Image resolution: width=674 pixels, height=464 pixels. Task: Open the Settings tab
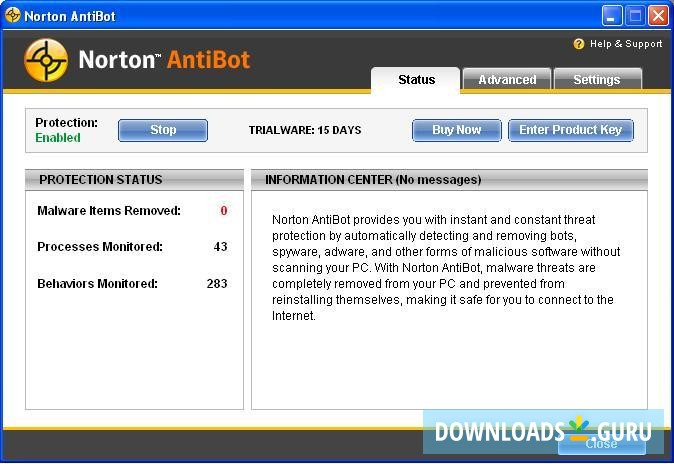(597, 80)
